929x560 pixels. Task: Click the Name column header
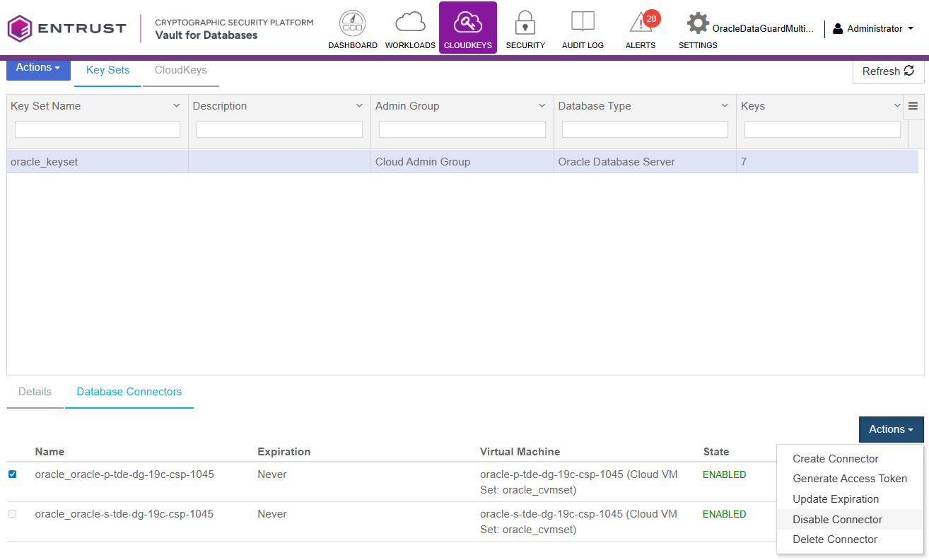(x=49, y=452)
